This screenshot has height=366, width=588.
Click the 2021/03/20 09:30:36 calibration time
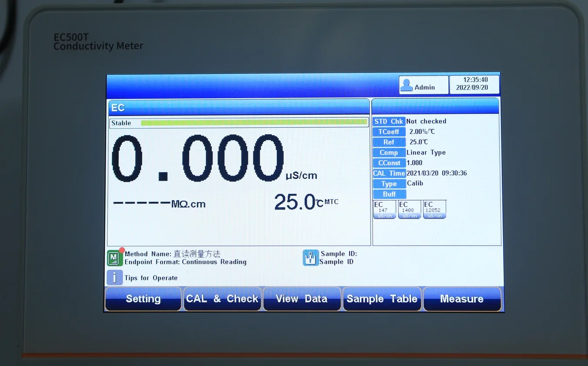point(437,173)
